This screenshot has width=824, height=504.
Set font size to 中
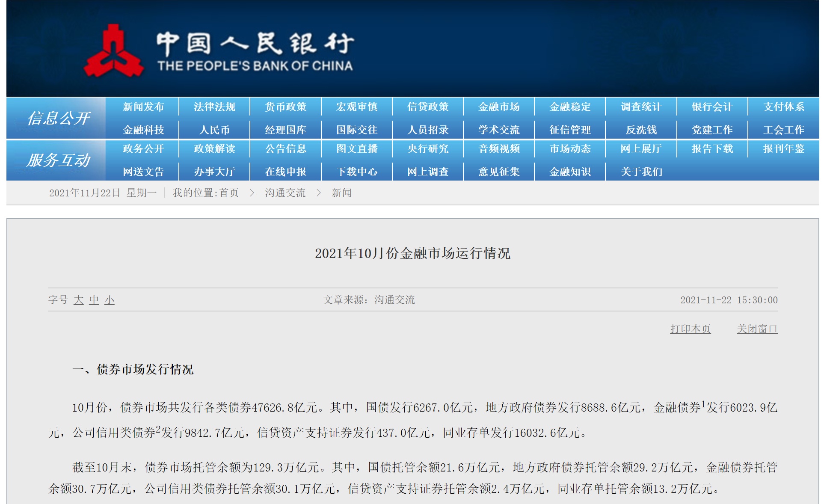click(94, 300)
